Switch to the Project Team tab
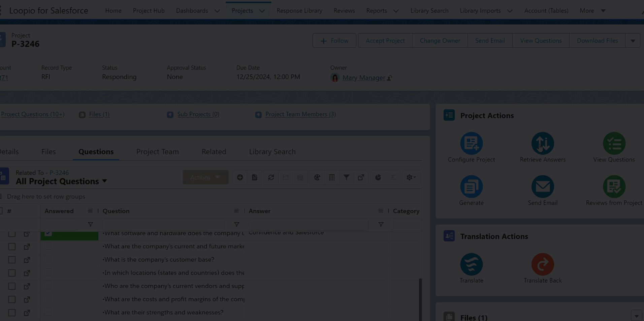 (158, 152)
